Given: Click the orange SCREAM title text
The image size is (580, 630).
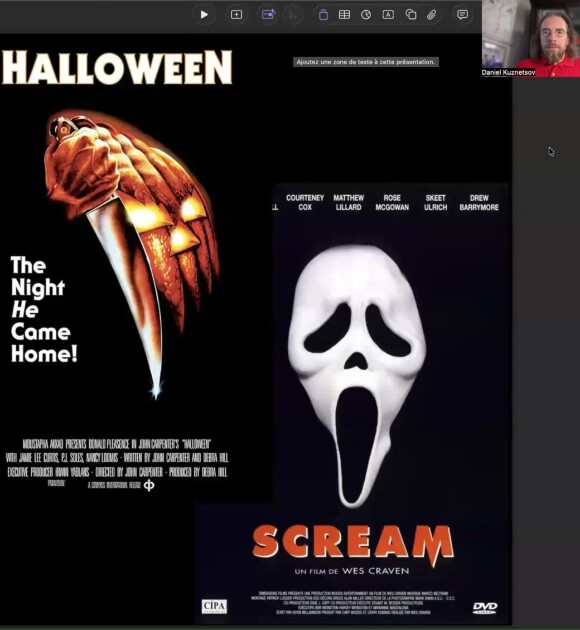Looking at the screenshot, I should [x=353, y=544].
